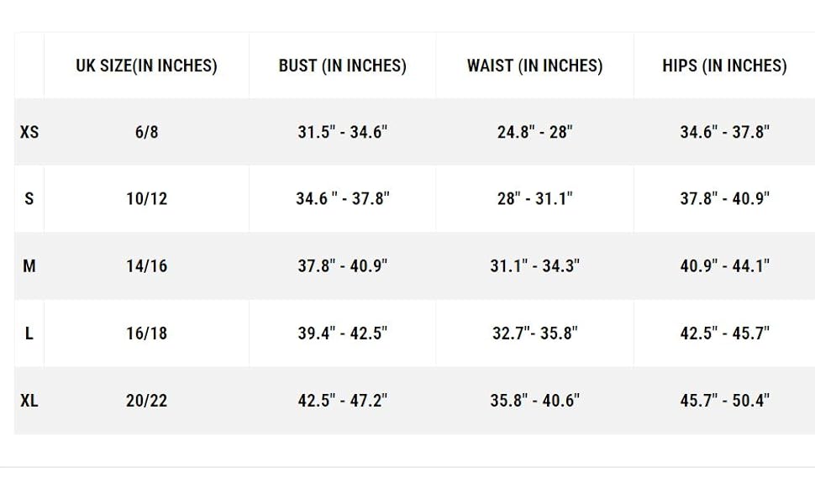This screenshot has height=504, width=815.
Task: Select the XS size row label
Action: [x=29, y=132]
